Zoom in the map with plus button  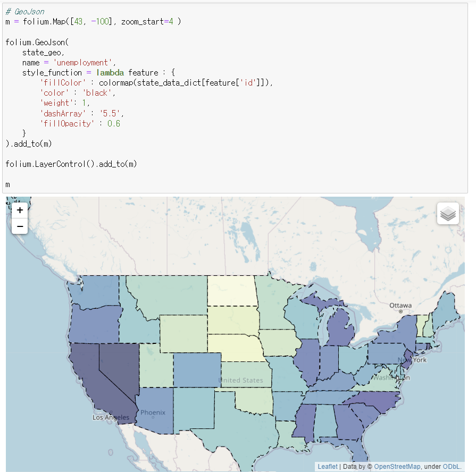tap(20, 210)
